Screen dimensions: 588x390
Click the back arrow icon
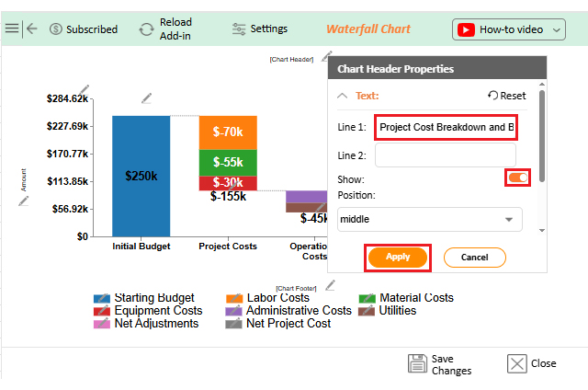tap(32, 29)
